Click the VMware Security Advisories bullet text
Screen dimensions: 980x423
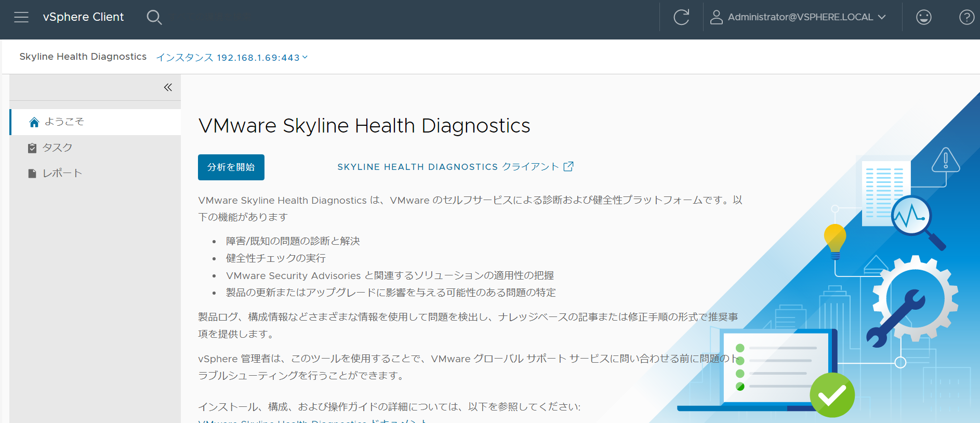click(x=390, y=275)
